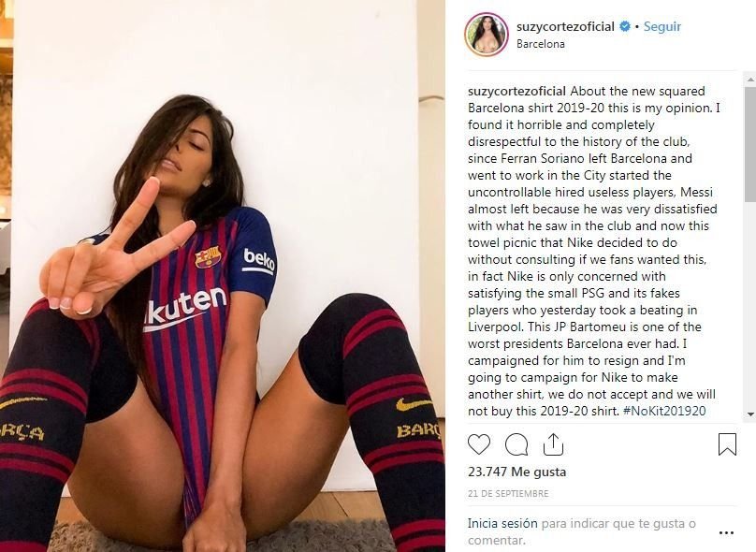This screenshot has height=552, width=756.
Task: Click the caption scrollbar down arrow
Action: 750,414
